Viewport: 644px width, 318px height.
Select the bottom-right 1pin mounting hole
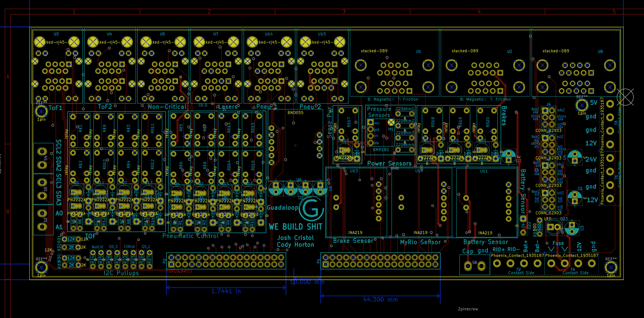[611, 267]
